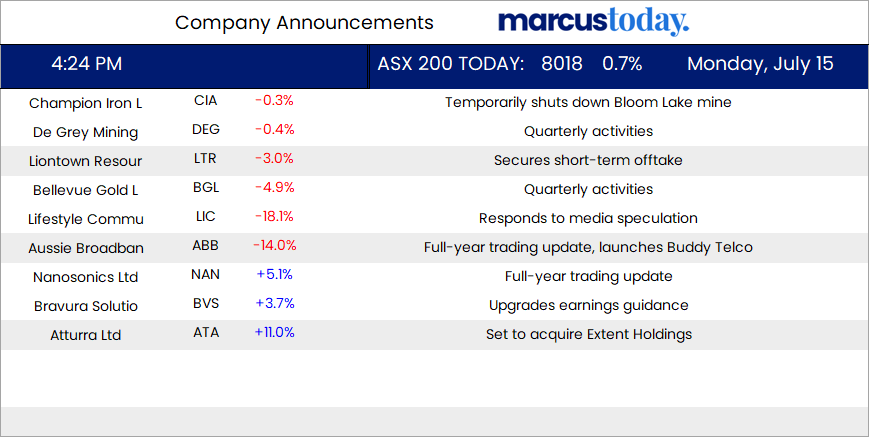Select the Monday, July 15 date

click(x=760, y=65)
